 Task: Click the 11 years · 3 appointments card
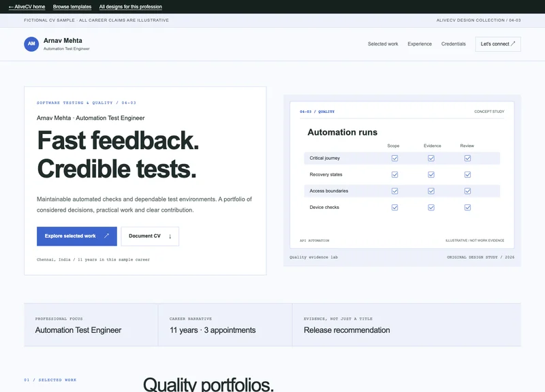[225, 325]
